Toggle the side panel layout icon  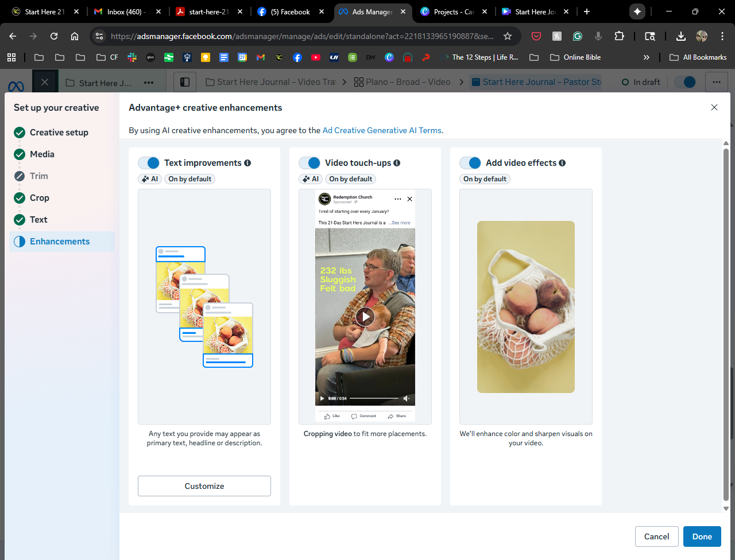click(x=185, y=82)
